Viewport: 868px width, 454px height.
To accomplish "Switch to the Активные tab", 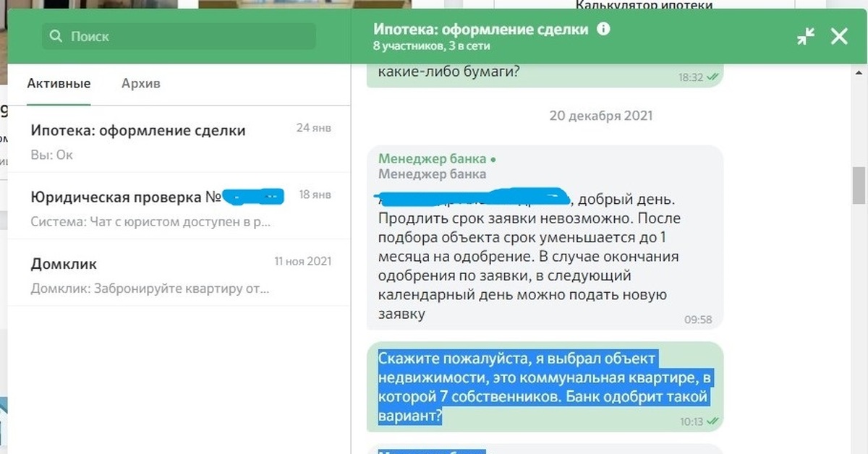I will (59, 83).
